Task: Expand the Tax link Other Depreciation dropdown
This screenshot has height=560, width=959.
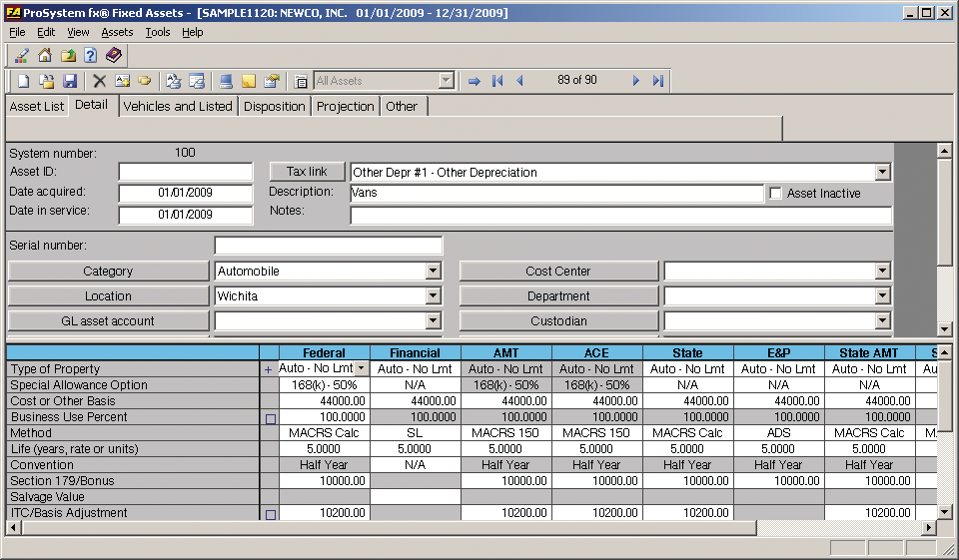Action: click(882, 173)
